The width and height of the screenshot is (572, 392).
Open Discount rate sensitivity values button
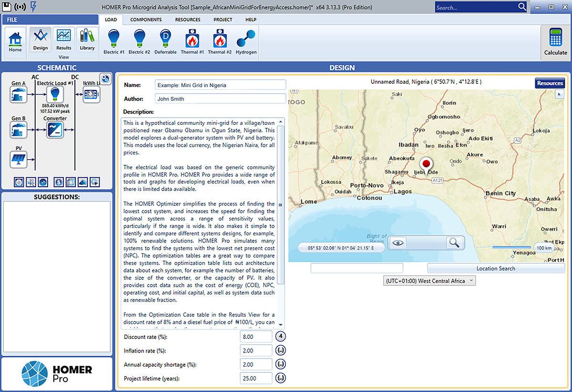click(281, 337)
